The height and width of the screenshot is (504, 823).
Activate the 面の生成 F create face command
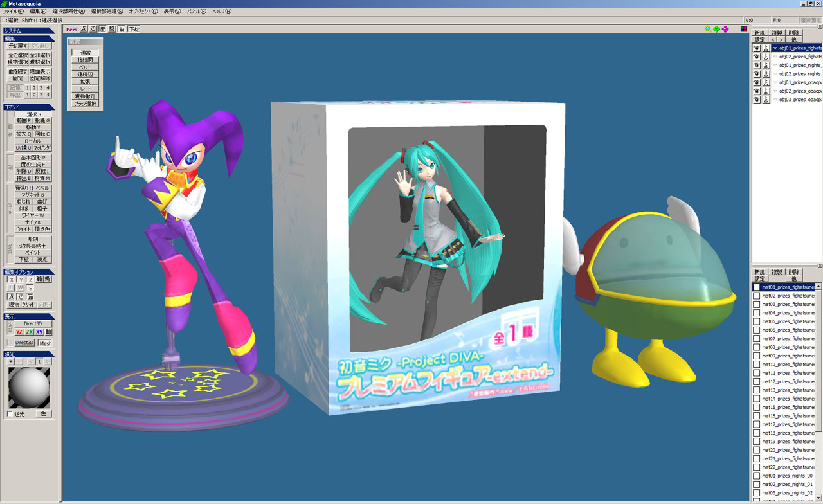pos(34,165)
